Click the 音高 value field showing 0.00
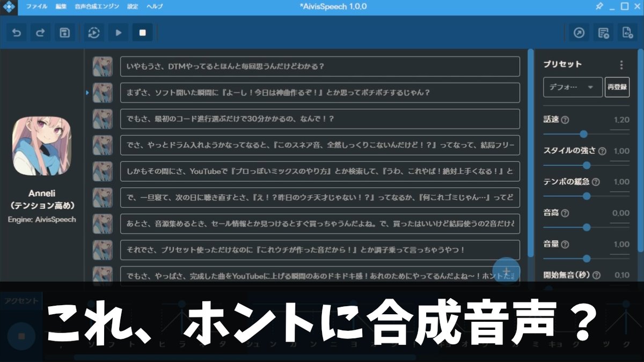The image size is (644, 362). tap(620, 214)
